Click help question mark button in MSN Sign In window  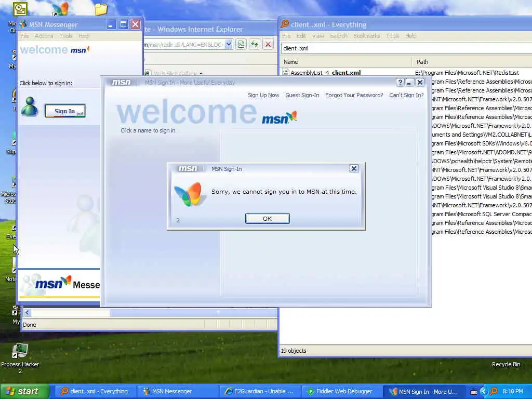point(401,83)
